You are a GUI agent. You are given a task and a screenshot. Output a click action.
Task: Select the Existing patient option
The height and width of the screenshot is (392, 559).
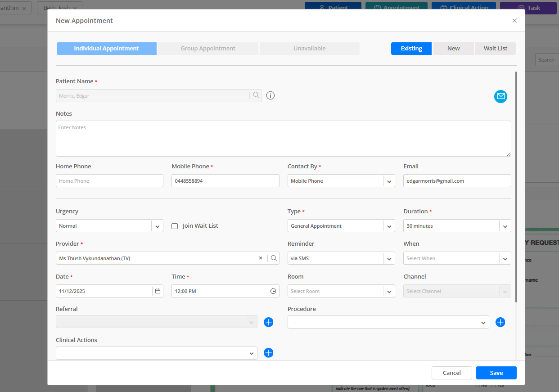(411, 49)
